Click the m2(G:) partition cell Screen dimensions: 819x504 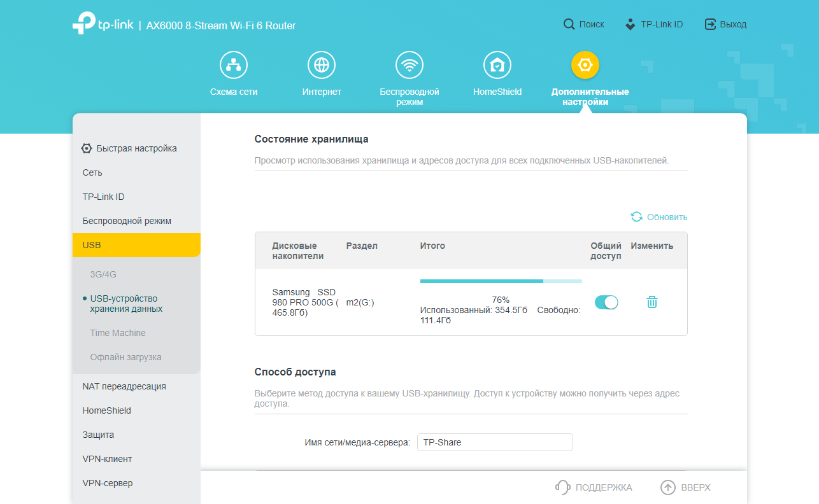point(360,302)
